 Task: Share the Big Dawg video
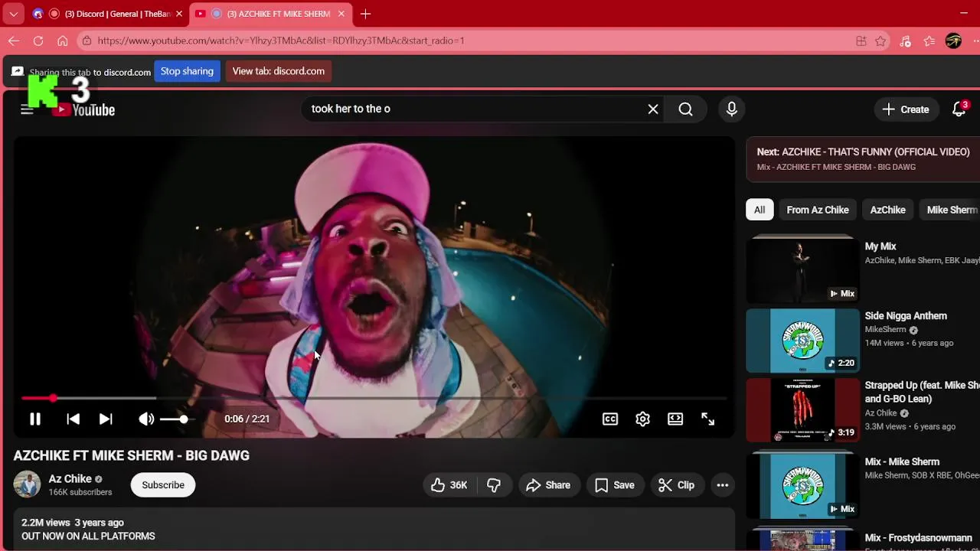pyautogui.click(x=548, y=485)
